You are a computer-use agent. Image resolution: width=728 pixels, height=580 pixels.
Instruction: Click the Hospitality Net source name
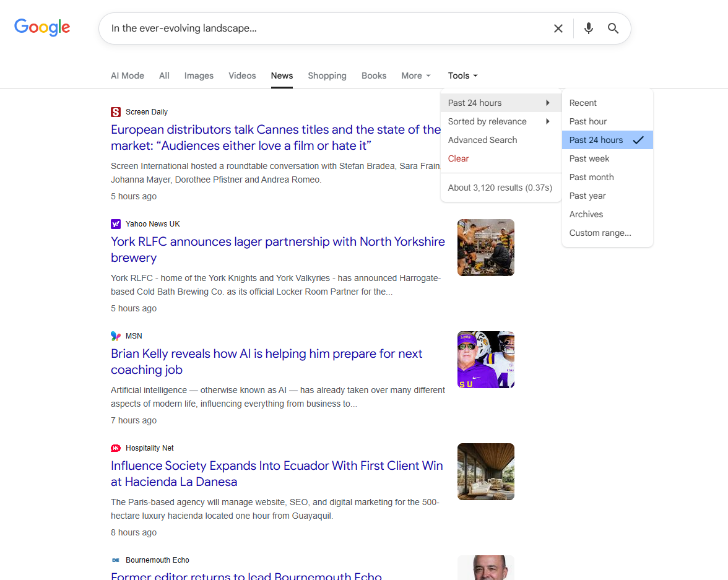point(150,448)
